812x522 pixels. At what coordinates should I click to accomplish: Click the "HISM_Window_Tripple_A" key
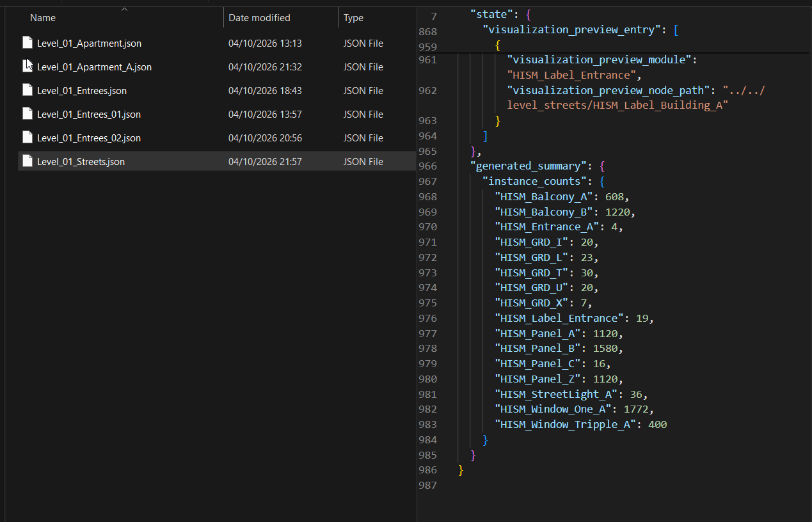click(566, 424)
